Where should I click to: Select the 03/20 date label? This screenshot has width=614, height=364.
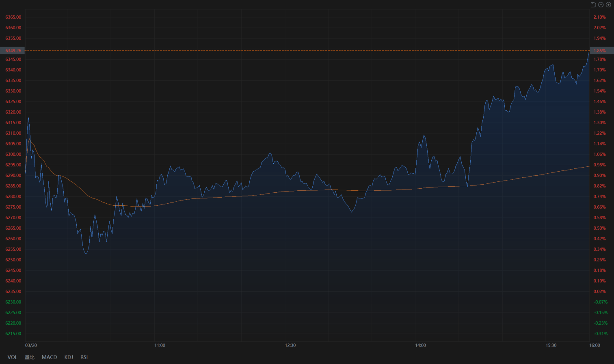point(31,345)
